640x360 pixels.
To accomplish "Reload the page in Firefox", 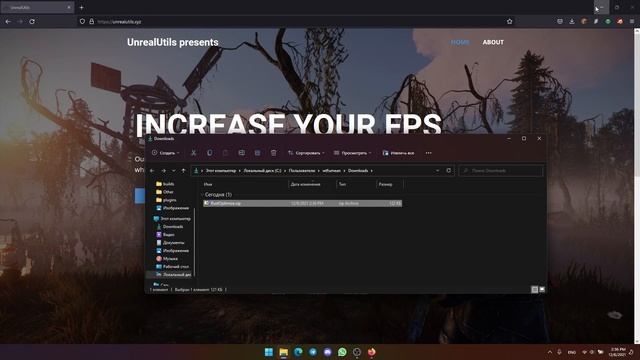I will [32, 21].
